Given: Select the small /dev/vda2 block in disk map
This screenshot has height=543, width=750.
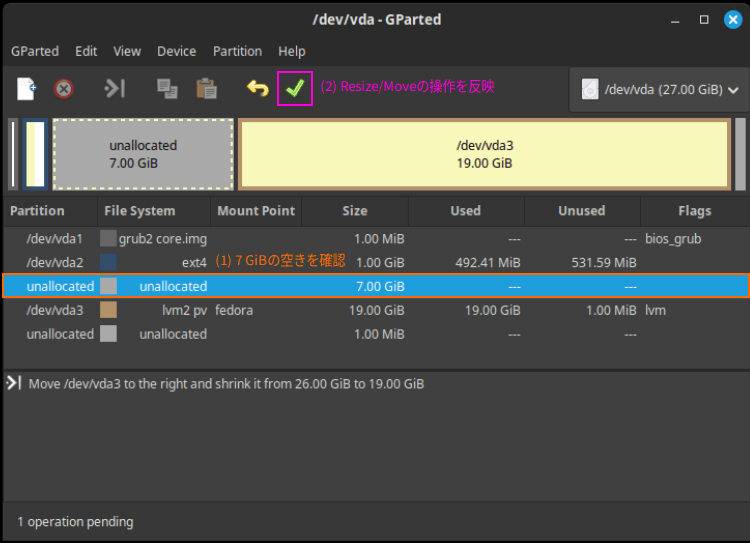Looking at the screenshot, I should pyautogui.click(x=35, y=154).
